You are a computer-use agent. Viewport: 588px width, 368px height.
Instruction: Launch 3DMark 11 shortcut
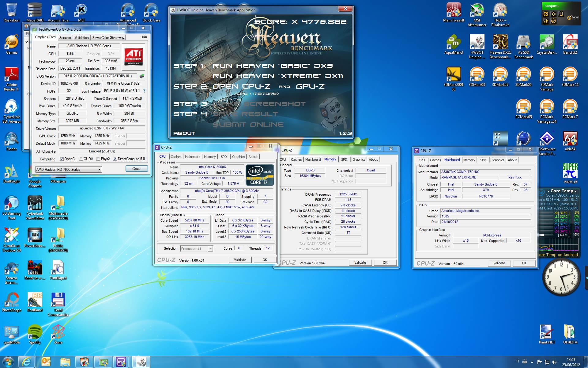pyautogui.click(x=570, y=77)
